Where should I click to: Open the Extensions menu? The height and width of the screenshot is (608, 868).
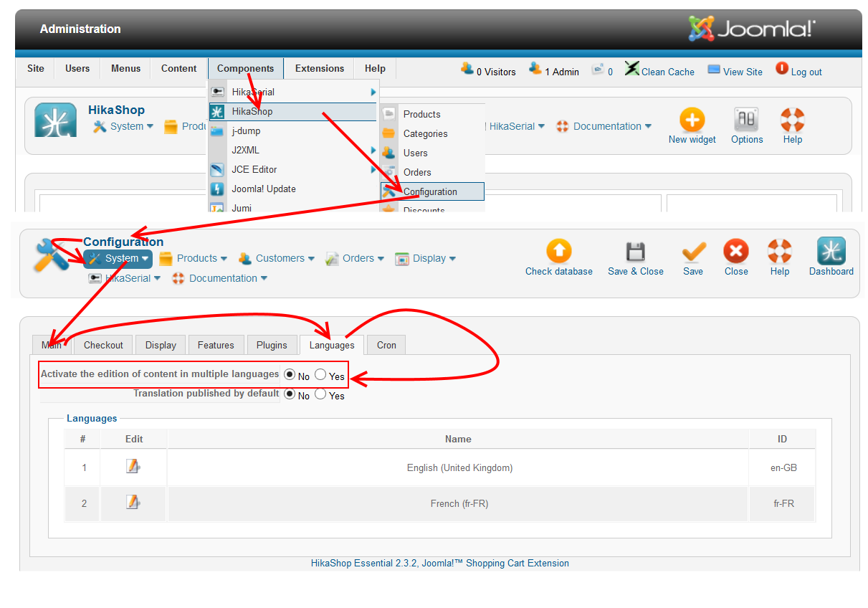pyautogui.click(x=320, y=69)
